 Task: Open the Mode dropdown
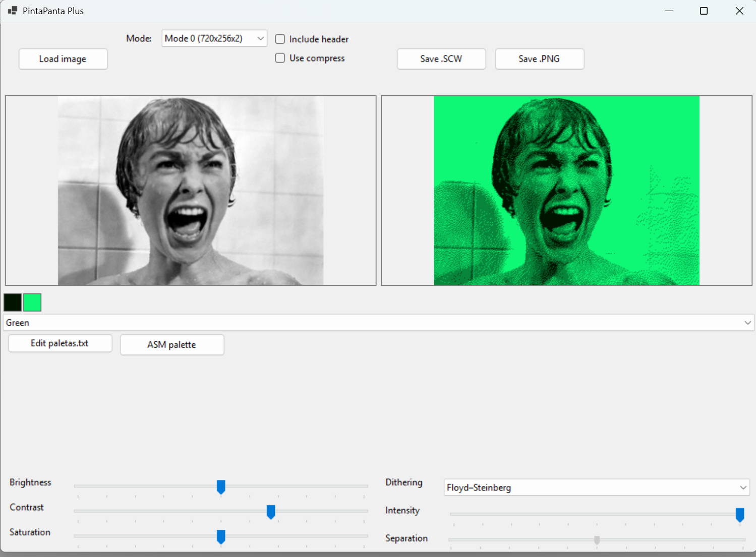214,38
